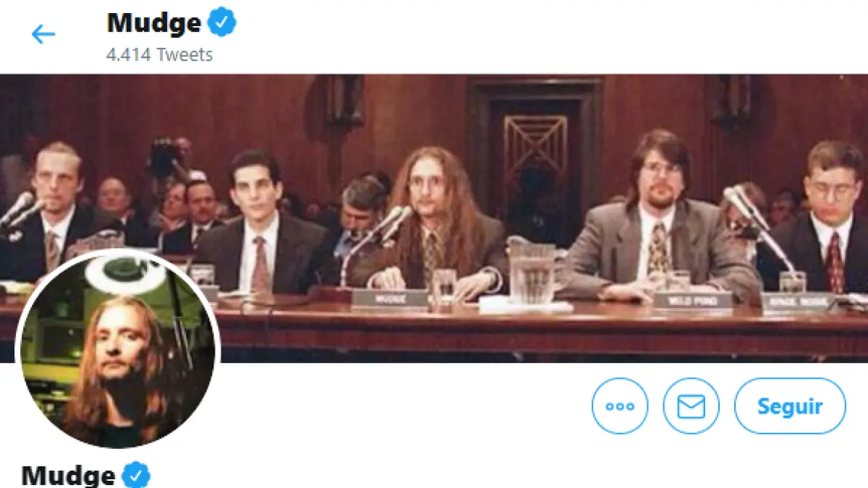Viewport: 868px width, 488px height.
Task: Click the WELD POND nameplate in the banner
Action: point(692,299)
